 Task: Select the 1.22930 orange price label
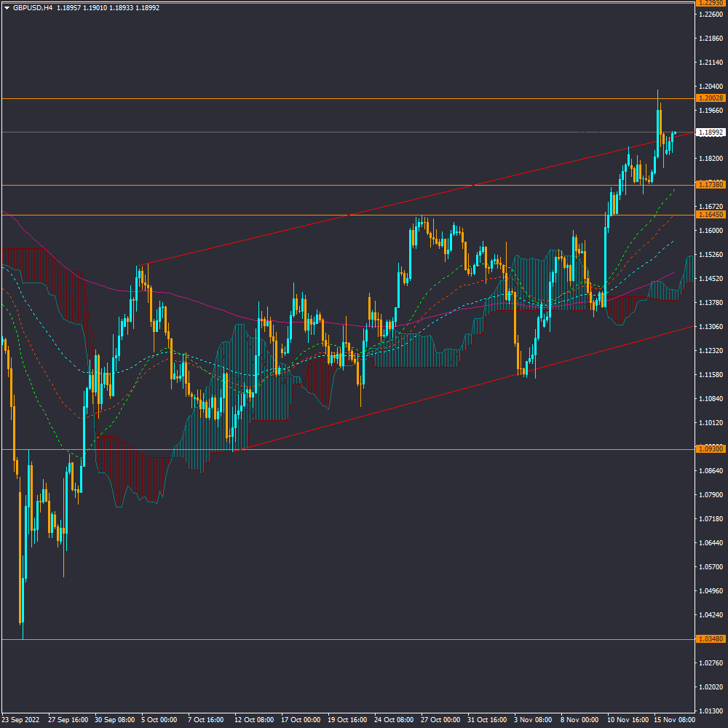tap(710, 3)
